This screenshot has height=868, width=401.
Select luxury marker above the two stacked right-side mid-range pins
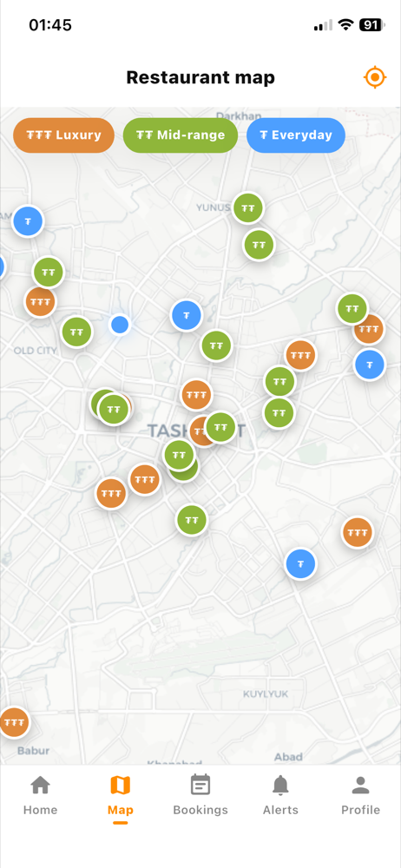tap(300, 355)
